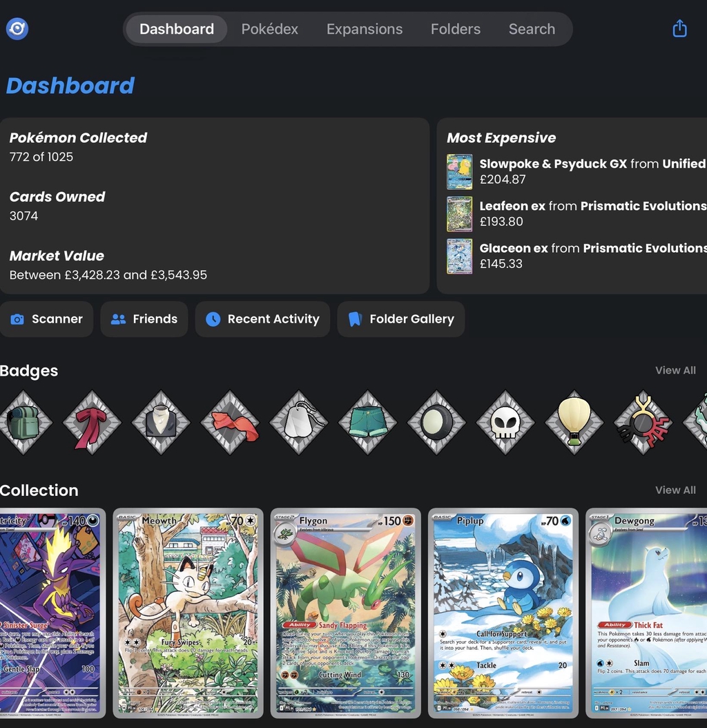
Task: Open the Friends button
Action: [x=144, y=319]
